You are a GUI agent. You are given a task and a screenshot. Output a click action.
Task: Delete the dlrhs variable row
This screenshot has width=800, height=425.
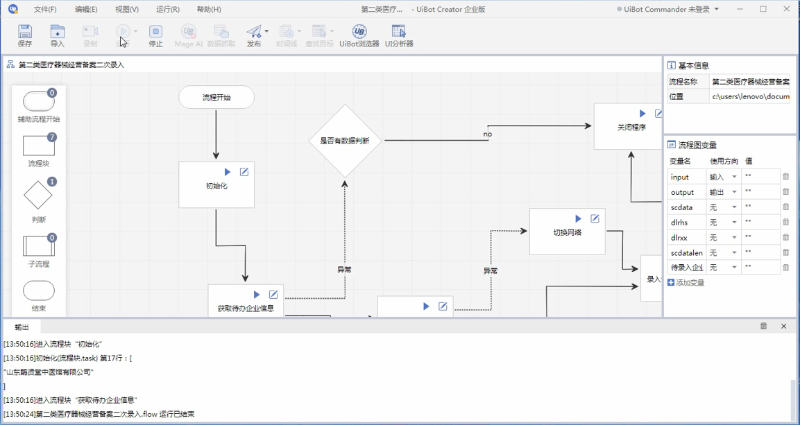[x=786, y=222]
